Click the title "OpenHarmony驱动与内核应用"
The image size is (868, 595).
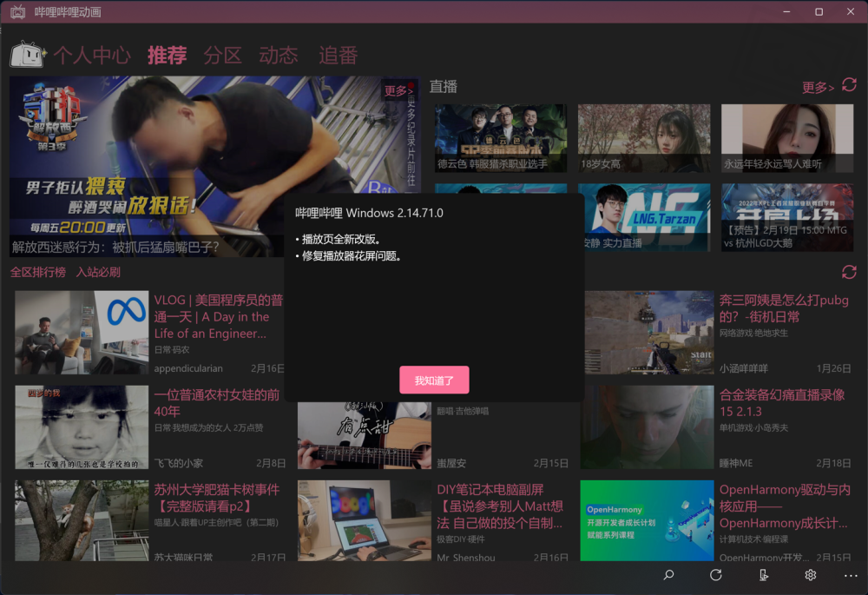pyautogui.click(x=785, y=506)
